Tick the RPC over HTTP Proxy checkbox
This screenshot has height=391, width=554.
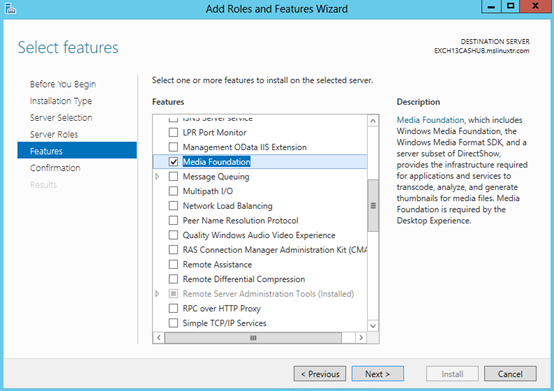click(x=173, y=308)
